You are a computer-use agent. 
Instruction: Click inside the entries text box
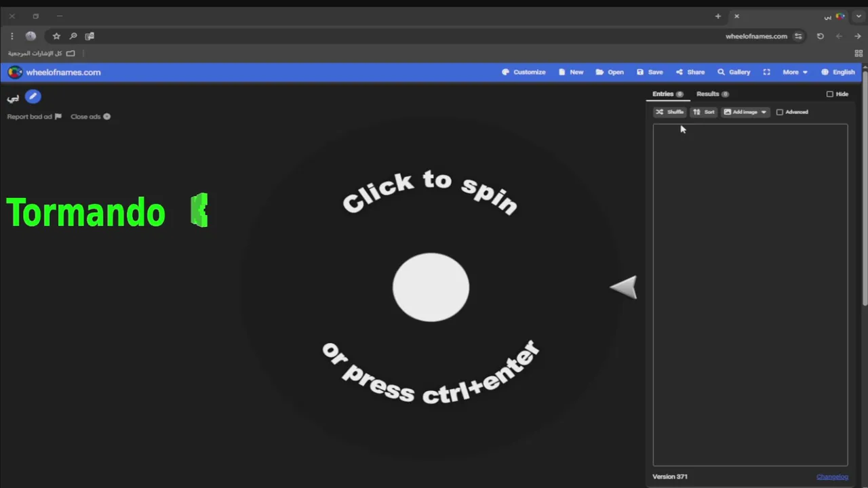pyautogui.click(x=750, y=295)
